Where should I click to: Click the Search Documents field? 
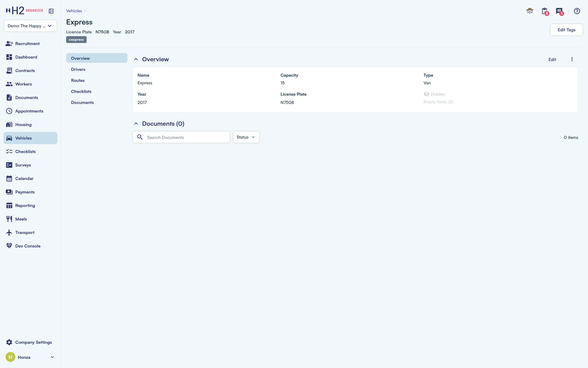[x=181, y=137]
